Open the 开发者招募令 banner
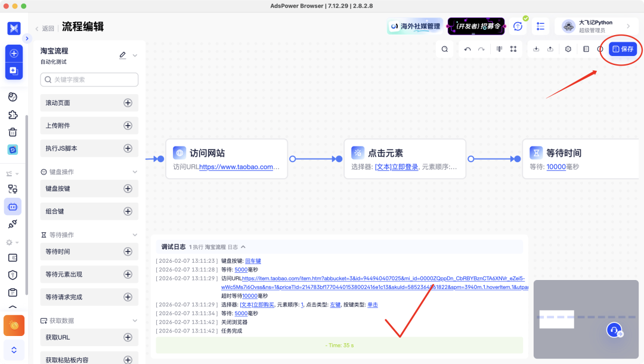Viewport: 644px width, 364px height. tap(476, 26)
